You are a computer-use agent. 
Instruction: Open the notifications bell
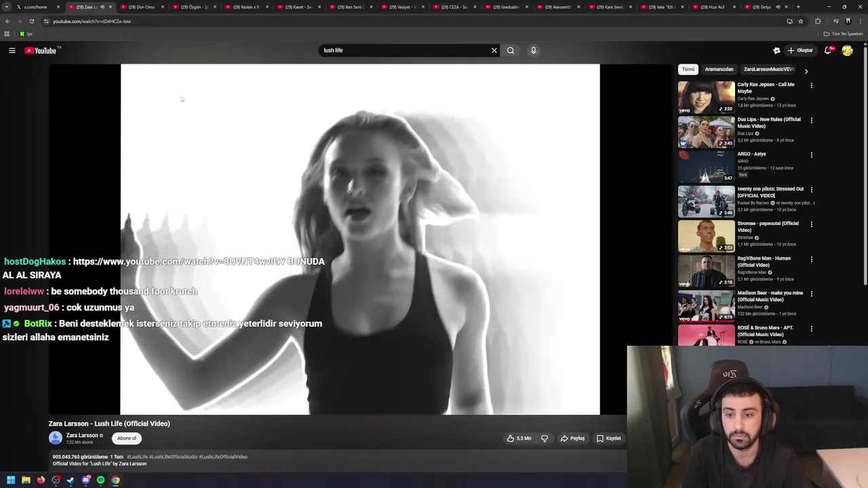point(828,50)
